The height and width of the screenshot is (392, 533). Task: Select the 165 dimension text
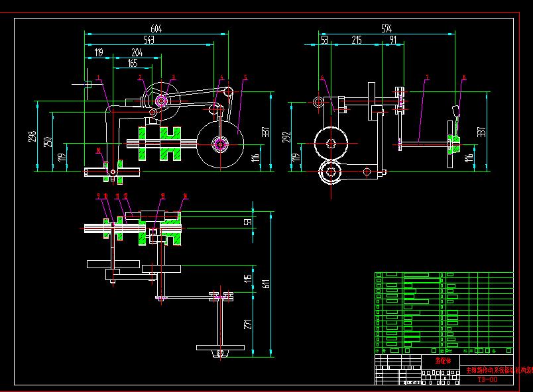tap(133, 63)
